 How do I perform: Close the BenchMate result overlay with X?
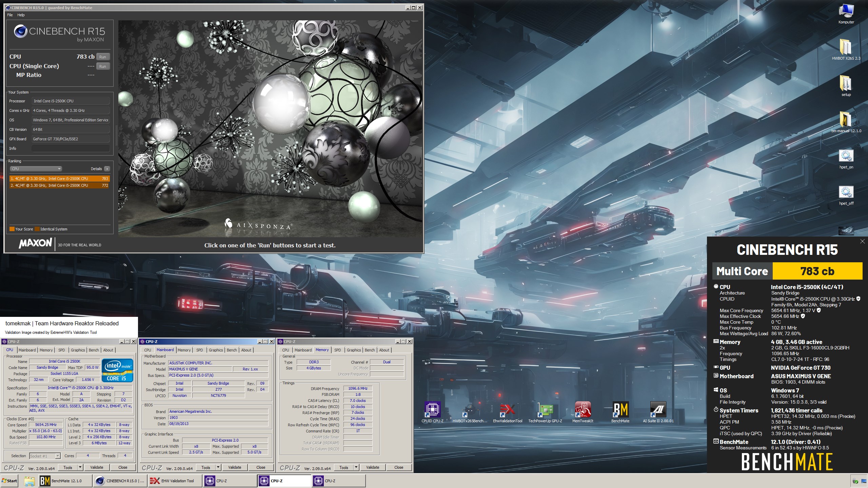point(862,241)
